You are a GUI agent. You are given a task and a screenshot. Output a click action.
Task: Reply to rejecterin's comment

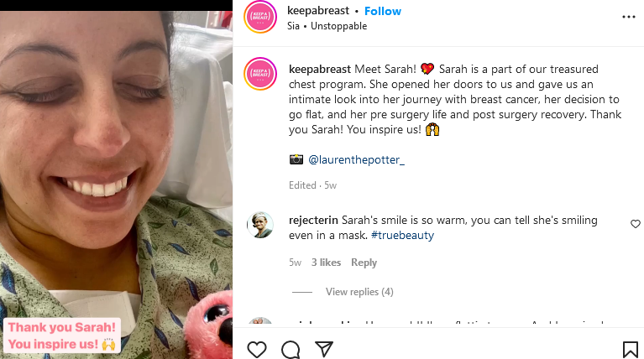364,263
